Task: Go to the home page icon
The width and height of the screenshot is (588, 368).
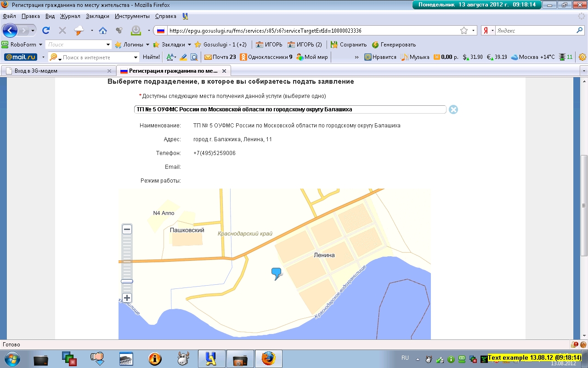Action: [x=103, y=31]
